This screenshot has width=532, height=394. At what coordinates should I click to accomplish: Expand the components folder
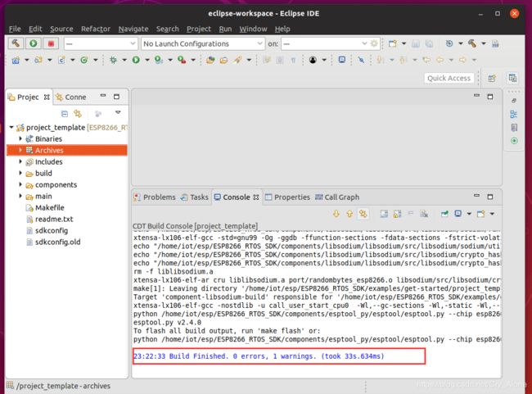20,184
